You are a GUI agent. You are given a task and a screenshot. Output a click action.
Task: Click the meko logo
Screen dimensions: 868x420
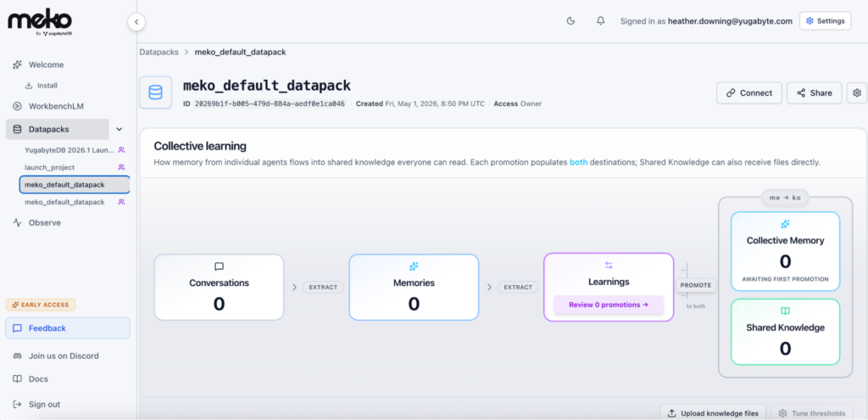(40, 23)
